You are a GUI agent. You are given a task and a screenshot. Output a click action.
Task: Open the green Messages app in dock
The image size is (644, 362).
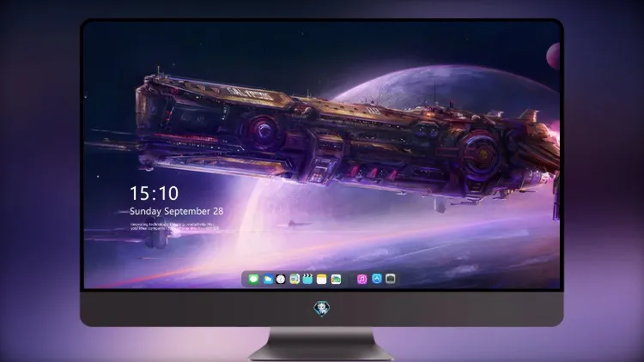point(253,280)
